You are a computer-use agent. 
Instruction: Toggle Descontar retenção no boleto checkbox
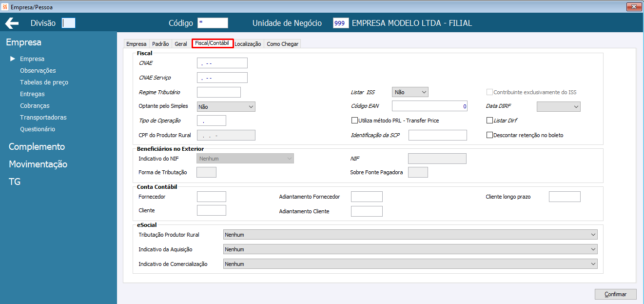pos(489,135)
